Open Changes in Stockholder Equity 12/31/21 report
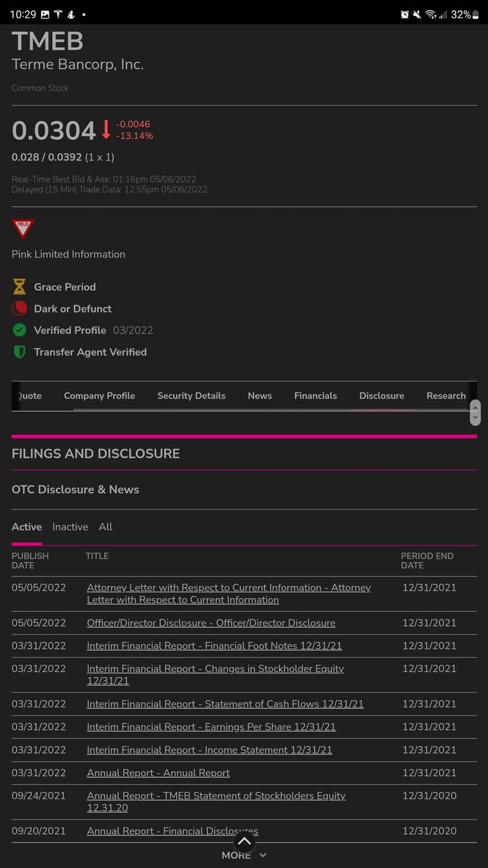 (x=216, y=675)
